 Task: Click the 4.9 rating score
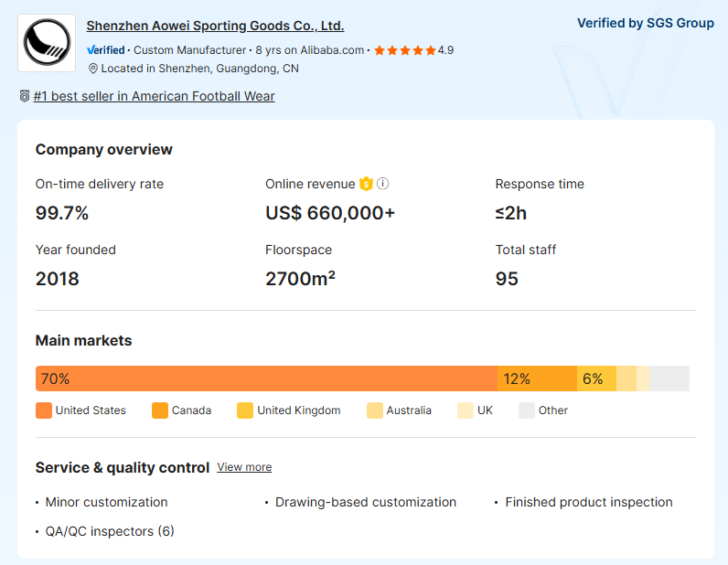click(445, 50)
